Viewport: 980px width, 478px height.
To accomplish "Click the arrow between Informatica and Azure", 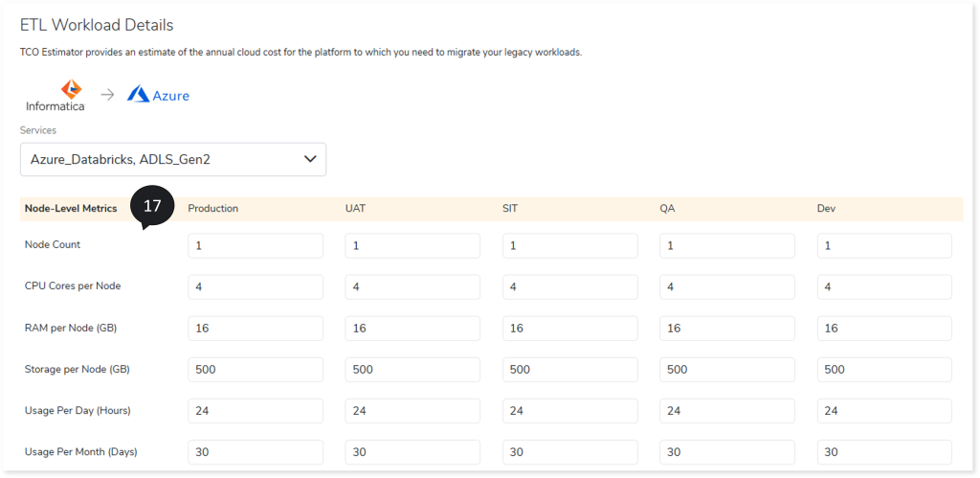I will point(107,95).
